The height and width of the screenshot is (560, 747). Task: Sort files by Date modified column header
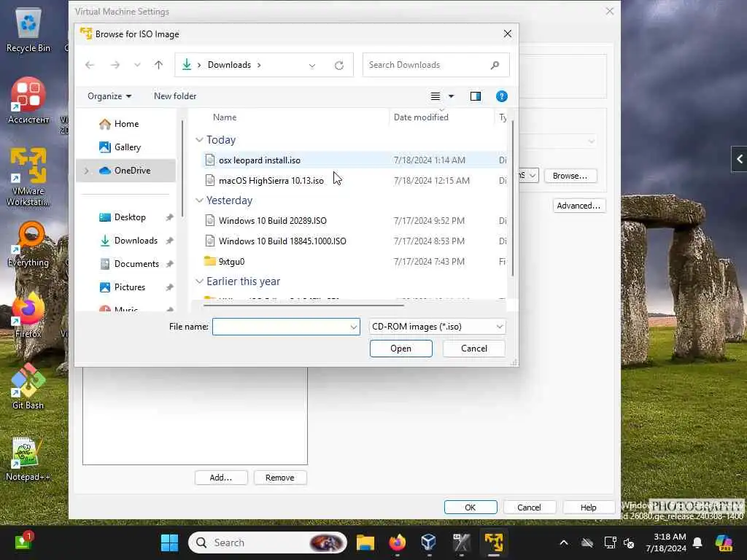click(421, 117)
